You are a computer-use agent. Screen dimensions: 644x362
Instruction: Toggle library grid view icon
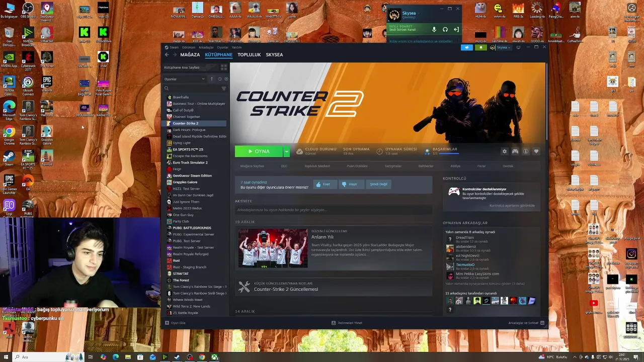click(x=224, y=67)
